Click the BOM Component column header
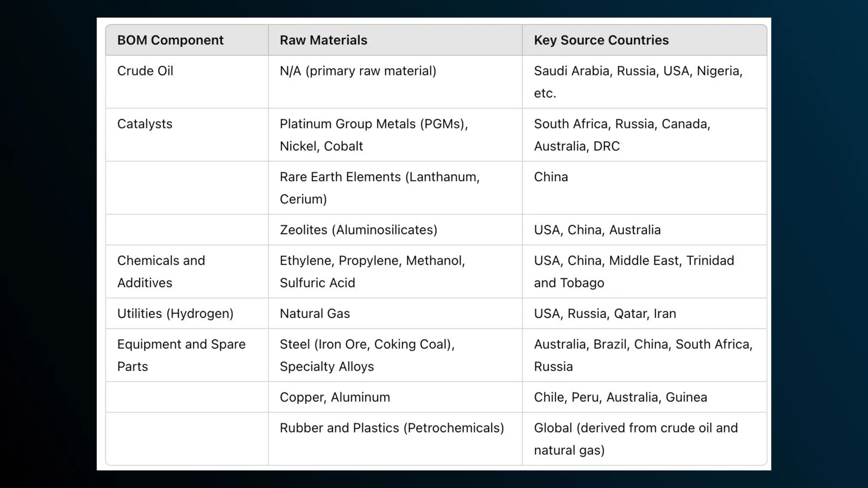 click(x=170, y=40)
